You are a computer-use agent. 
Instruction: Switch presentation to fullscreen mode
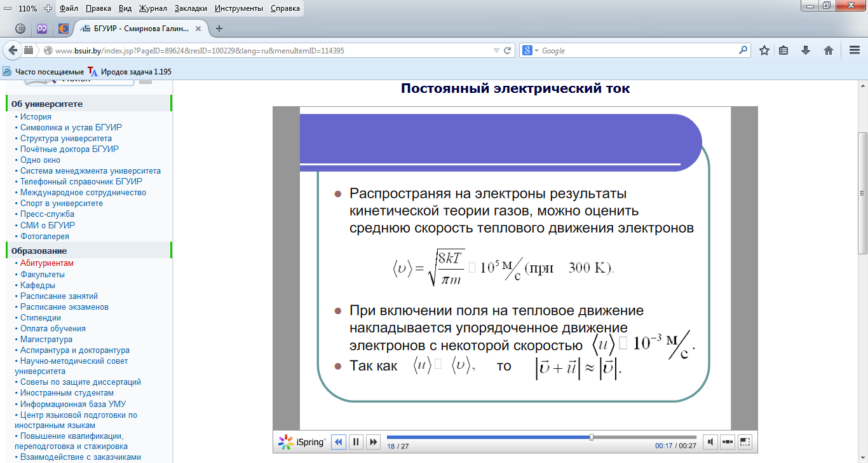coord(745,441)
